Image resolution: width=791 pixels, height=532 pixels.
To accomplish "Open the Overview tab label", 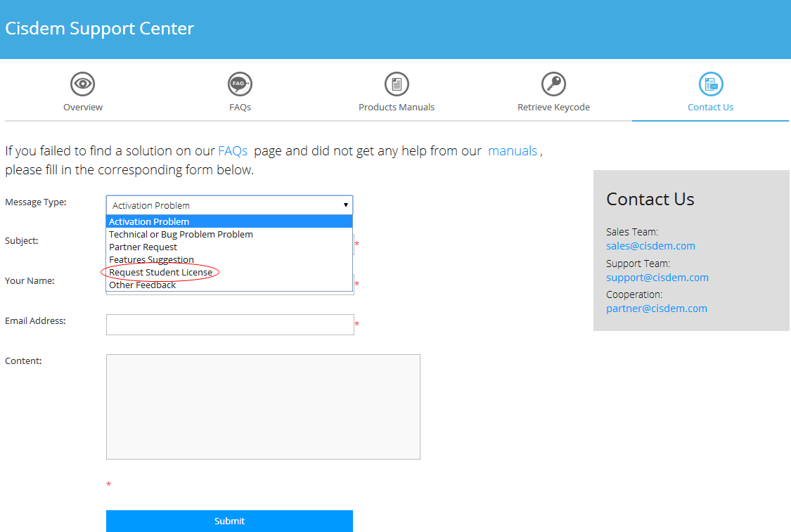I will pyautogui.click(x=83, y=107).
